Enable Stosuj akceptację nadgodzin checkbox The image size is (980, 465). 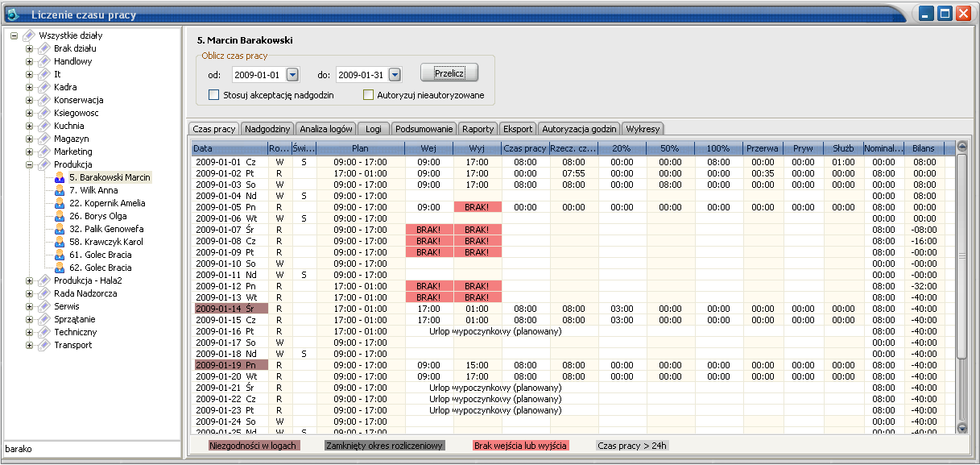coord(213,95)
